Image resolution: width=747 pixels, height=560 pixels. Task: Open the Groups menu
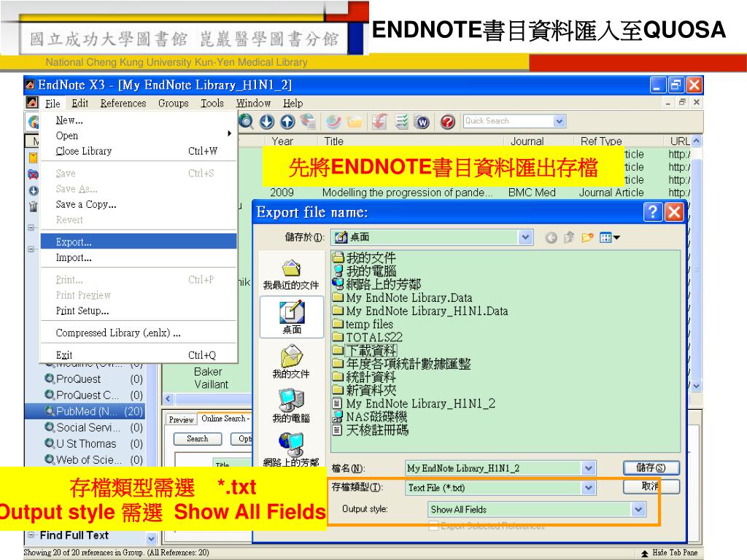tap(174, 103)
